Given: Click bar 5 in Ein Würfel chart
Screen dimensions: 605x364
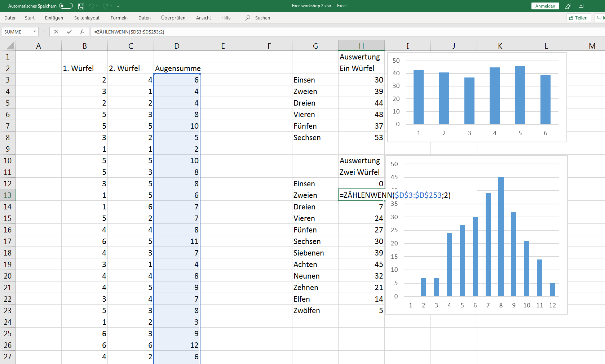Looking at the screenshot, I should 520,95.
